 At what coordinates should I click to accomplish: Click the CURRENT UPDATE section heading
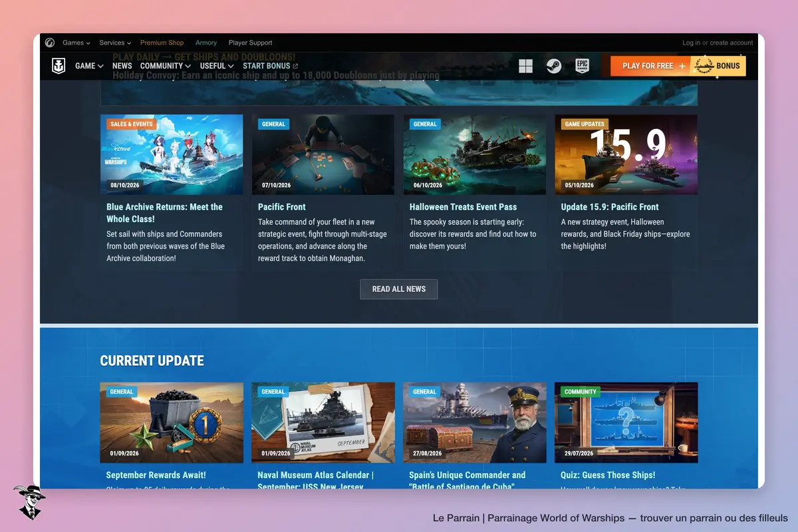click(152, 361)
